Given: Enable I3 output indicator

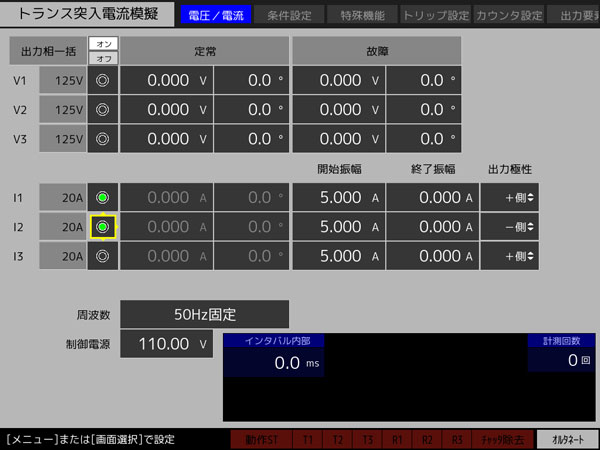Looking at the screenshot, I should coord(102,256).
